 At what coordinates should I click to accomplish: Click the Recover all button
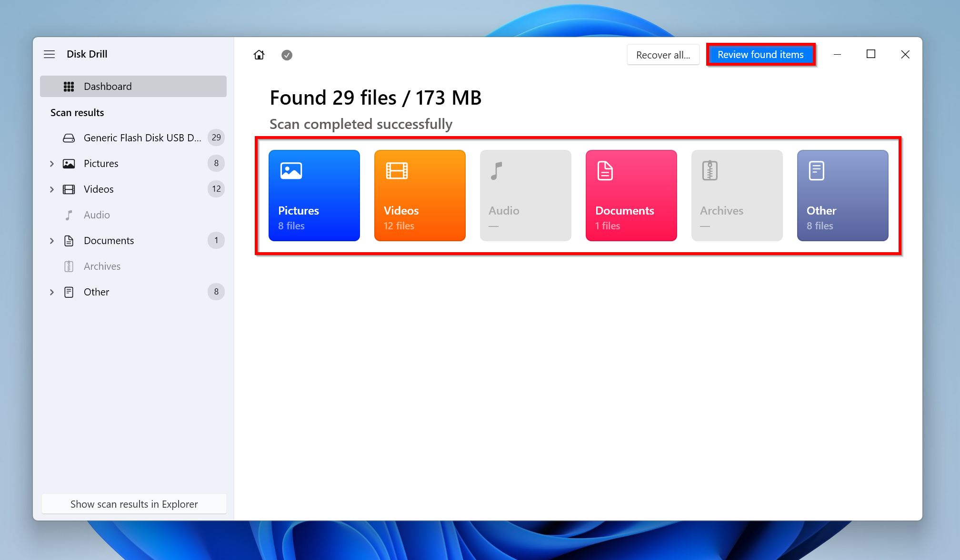662,54
